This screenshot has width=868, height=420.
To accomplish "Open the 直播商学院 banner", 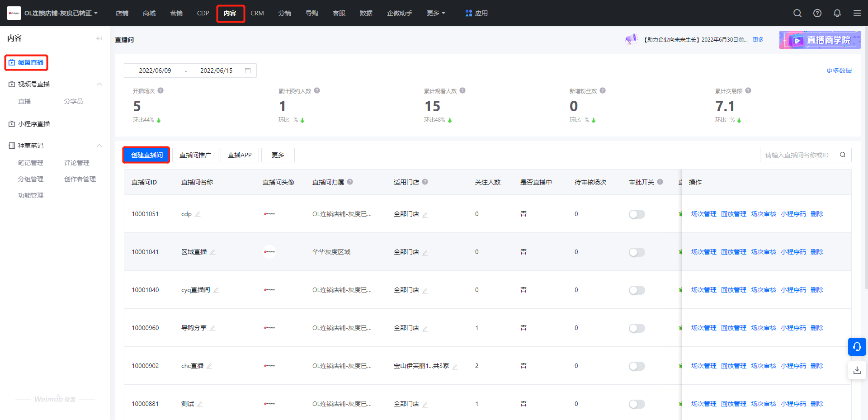I will [820, 40].
